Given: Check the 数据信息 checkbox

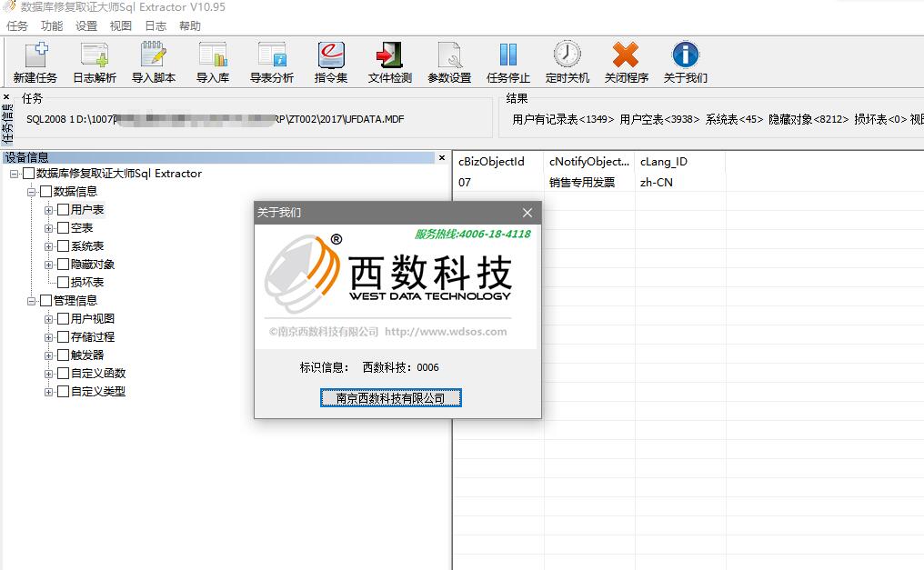Looking at the screenshot, I should pos(45,192).
